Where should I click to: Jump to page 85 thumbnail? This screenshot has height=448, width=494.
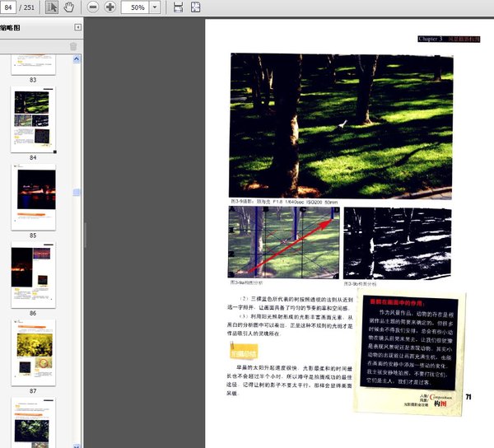click(33, 197)
